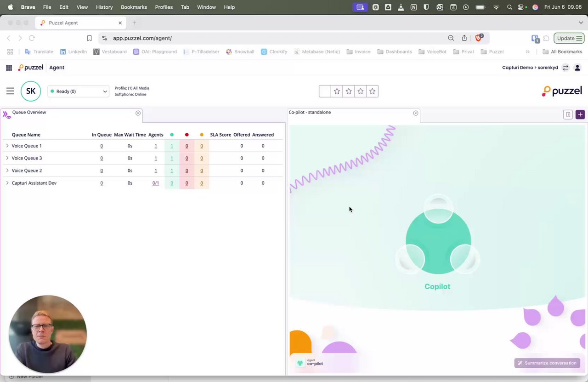The height and width of the screenshot is (382, 588).
Task: Open the Brave Shields lion icon
Action: pyautogui.click(x=479, y=38)
